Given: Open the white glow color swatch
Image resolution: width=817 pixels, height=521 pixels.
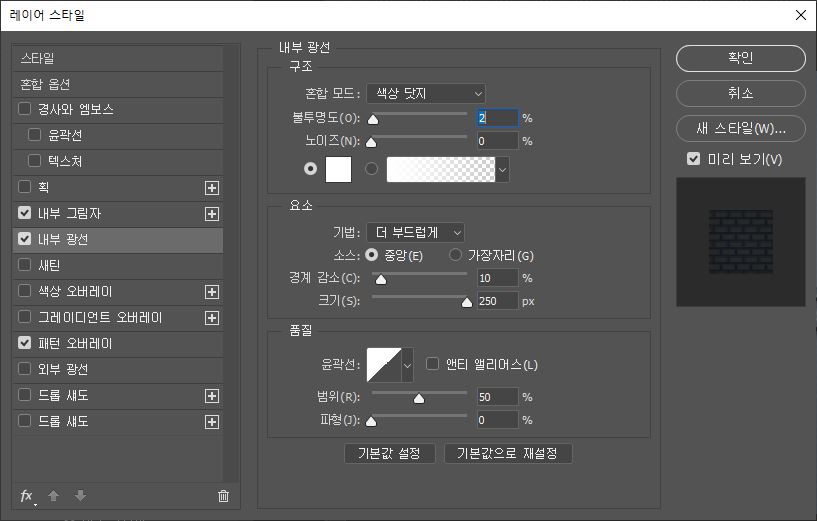Looking at the screenshot, I should pyautogui.click(x=338, y=169).
